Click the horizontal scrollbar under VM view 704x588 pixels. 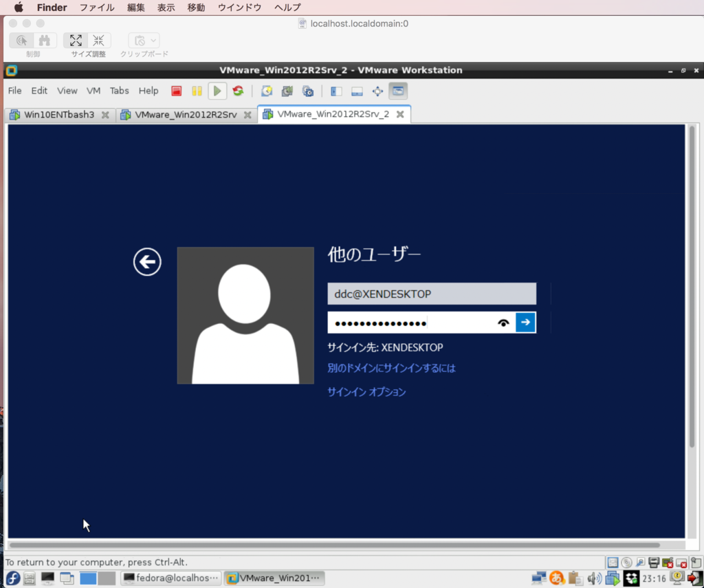point(335,545)
